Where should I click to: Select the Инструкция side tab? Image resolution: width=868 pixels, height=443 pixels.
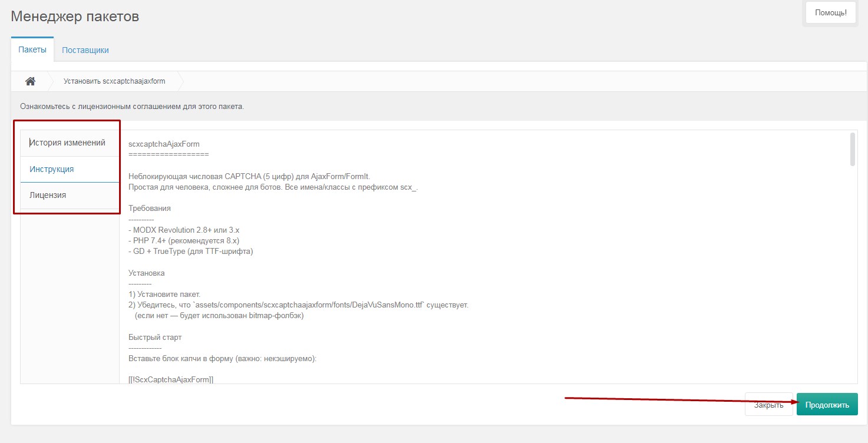pyautogui.click(x=52, y=169)
